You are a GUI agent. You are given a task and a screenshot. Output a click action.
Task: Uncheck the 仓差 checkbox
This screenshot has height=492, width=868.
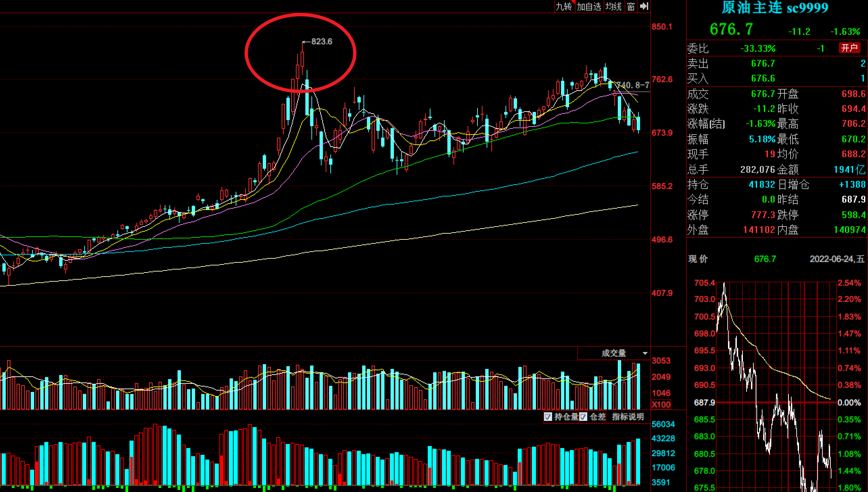583,417
